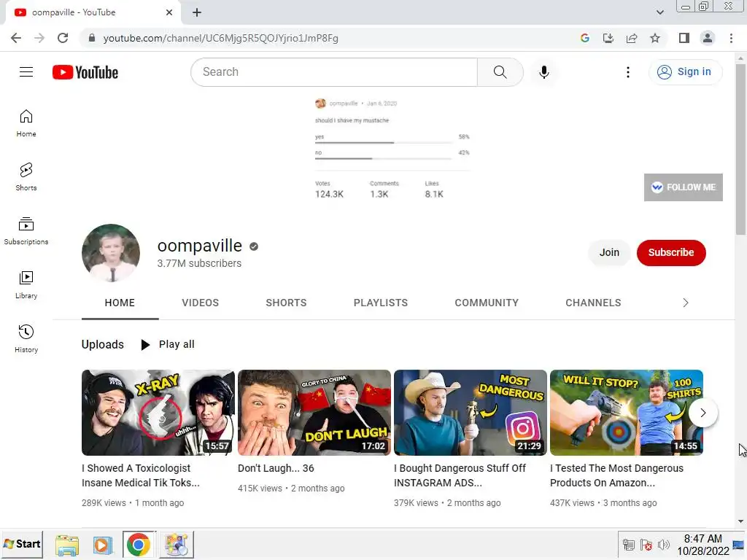747x560 pixels.
Task: Click the taskbar clock showing 8:47 AM
Action: click(703, 545)
